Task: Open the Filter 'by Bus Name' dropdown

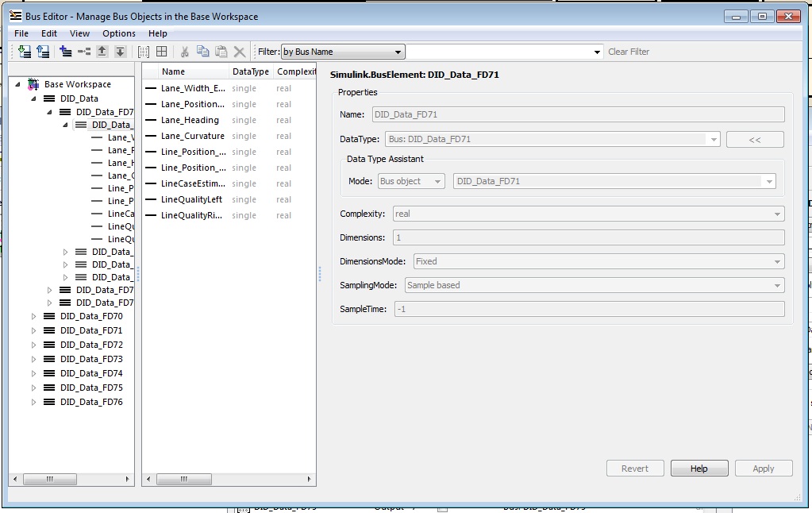Action: pyautogui.click(x=343, y=52)
